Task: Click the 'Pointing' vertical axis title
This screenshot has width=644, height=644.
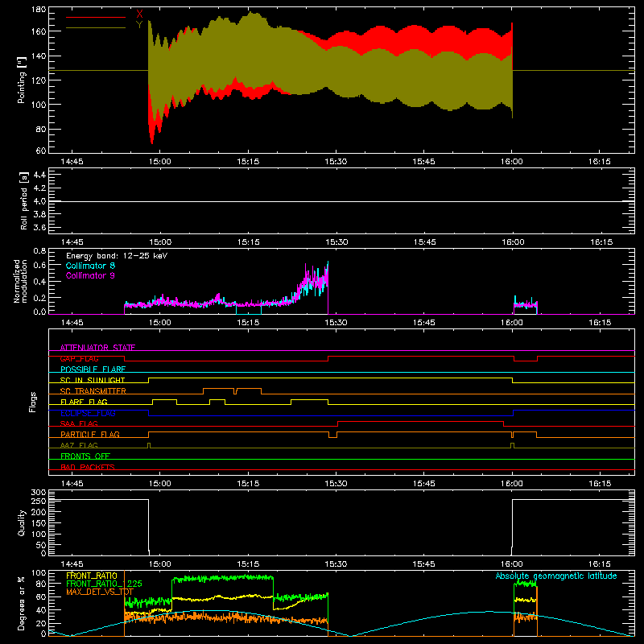Action: tap(22, 80)
